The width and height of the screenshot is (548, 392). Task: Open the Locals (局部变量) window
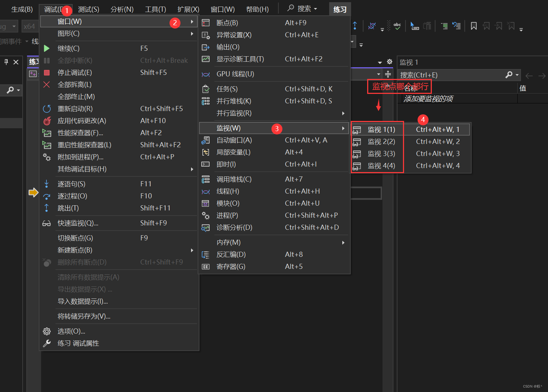(274, 152)
